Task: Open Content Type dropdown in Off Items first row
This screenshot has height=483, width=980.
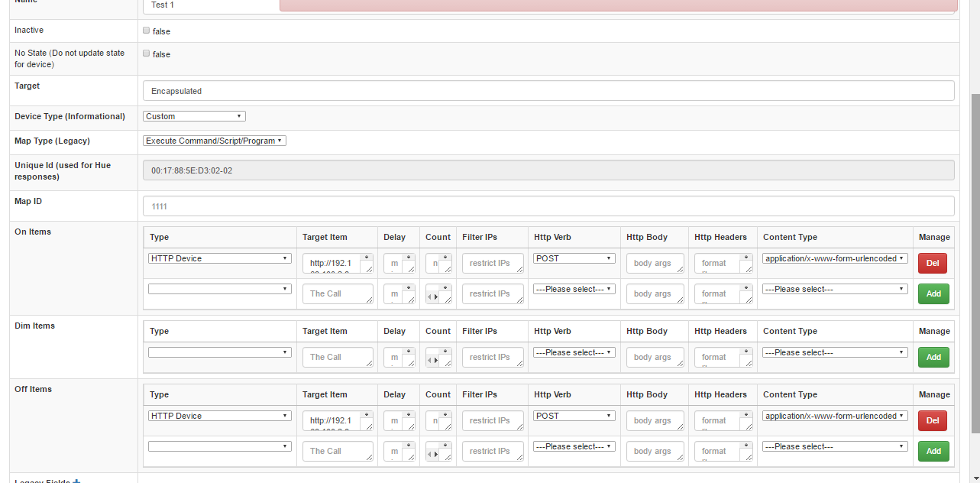Action: tap(835, 416)
